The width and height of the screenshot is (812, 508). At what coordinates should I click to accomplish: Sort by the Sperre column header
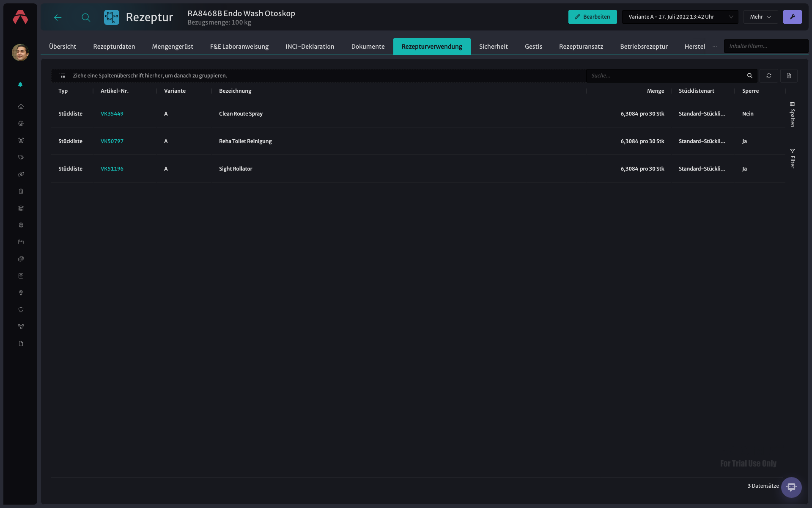pos(750,91)
